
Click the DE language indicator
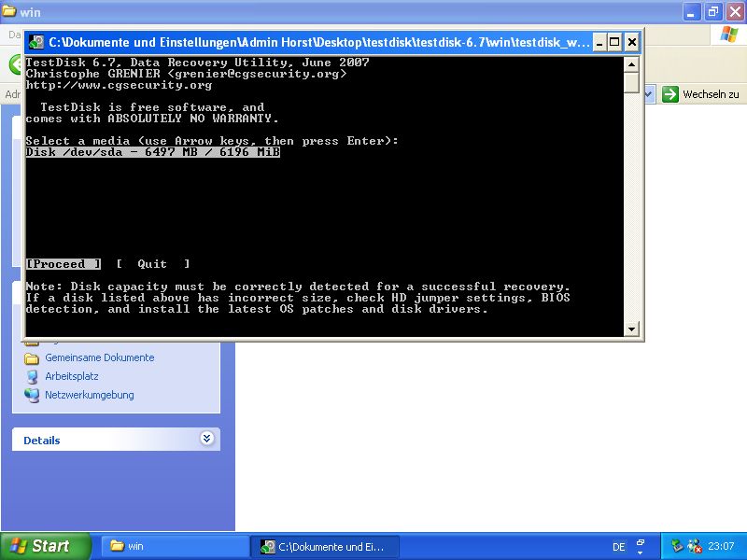click(x=619, y=547)
